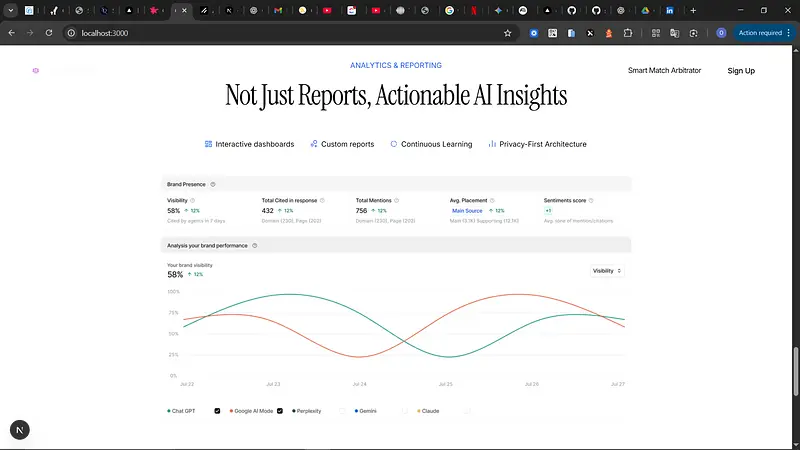
Task: Uncheck the Chat GPT series checkbox
Action: (x=217, y=411)
